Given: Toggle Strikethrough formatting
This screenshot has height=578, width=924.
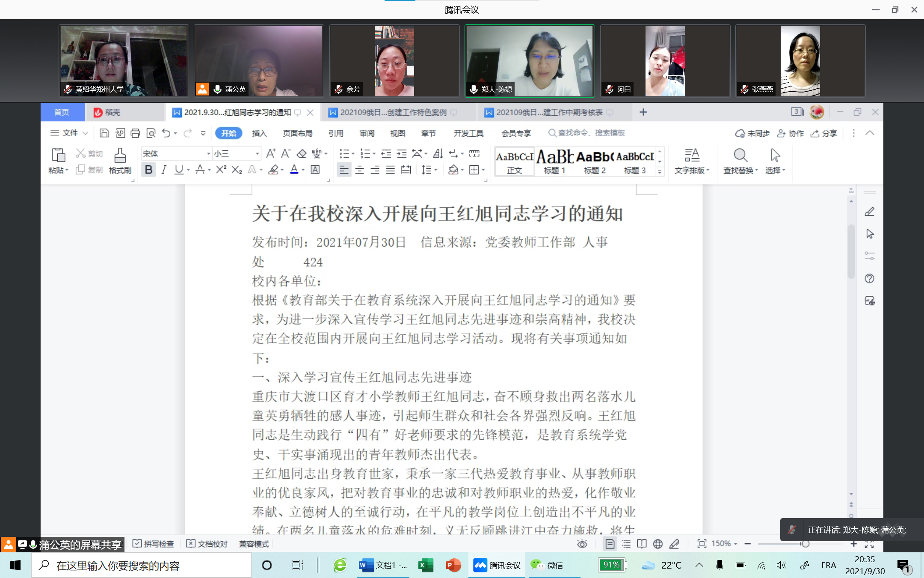Looking at the screenshot, I should pos(200,170).
